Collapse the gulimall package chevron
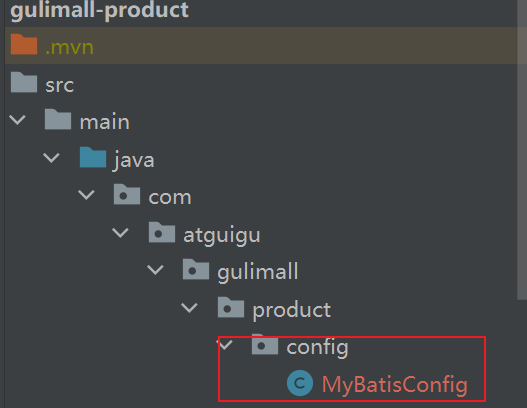 click(155, 270)
